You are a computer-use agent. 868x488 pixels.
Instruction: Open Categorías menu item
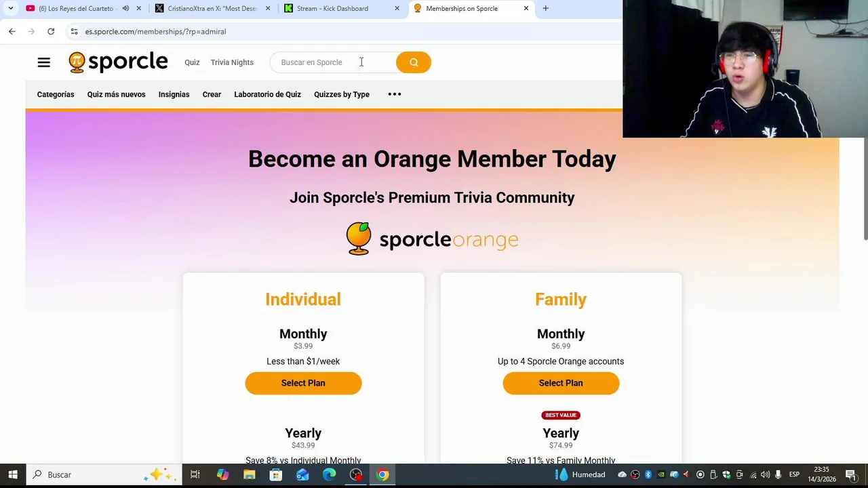56,94
